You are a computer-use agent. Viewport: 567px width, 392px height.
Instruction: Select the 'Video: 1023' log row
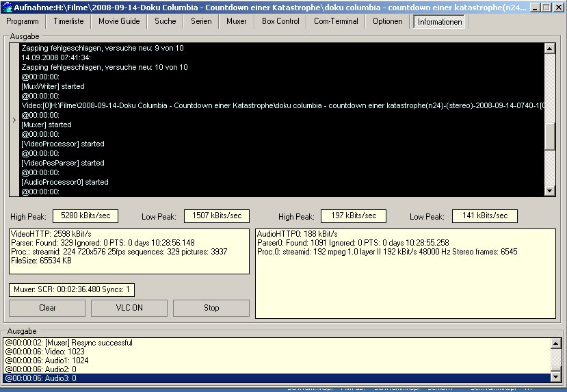click(276, 351)
